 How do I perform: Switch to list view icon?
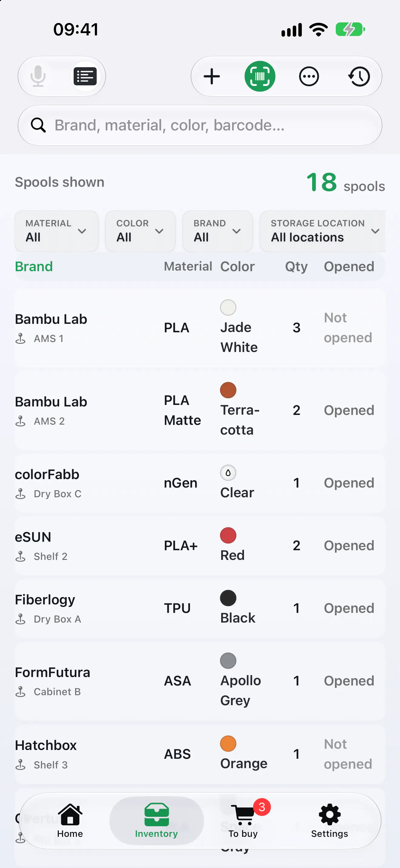85,76
